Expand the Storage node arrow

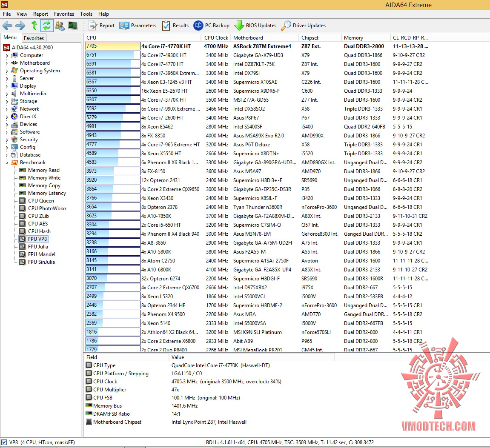click(x=7, y=102)
